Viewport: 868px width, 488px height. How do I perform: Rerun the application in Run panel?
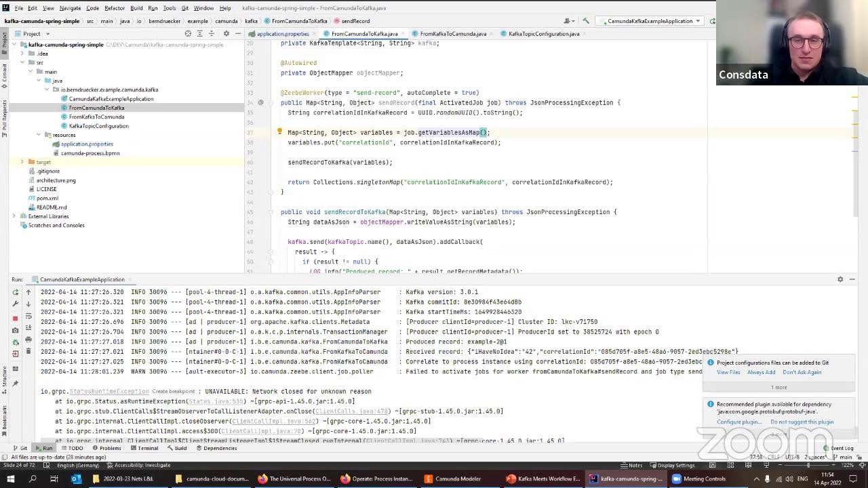[x=16, y=292]
